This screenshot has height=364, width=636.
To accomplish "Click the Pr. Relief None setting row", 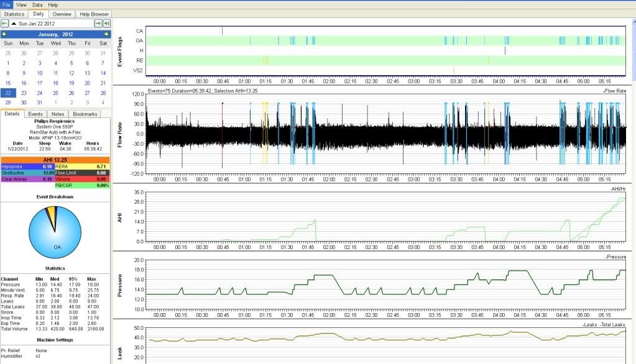I will (x=24, y=350).
